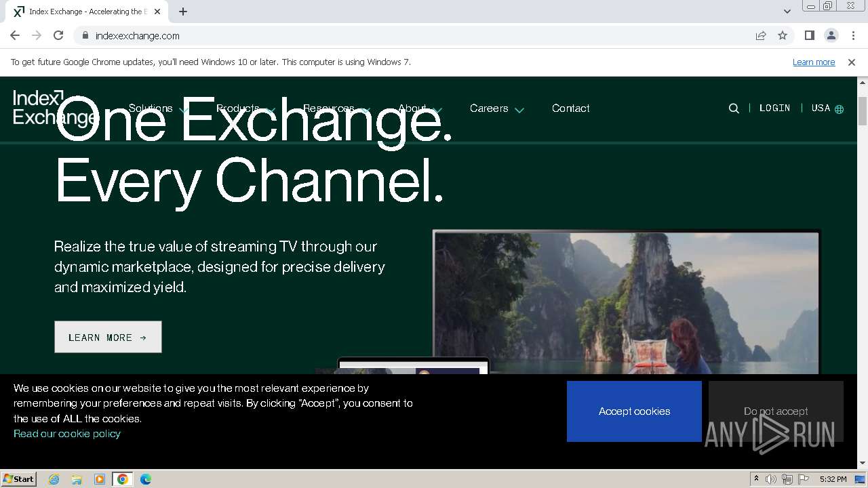This screenshot has width=868, height=488.
Task: Read our cookie policy link
Action: pyautogui.click(x=67, y=434)
